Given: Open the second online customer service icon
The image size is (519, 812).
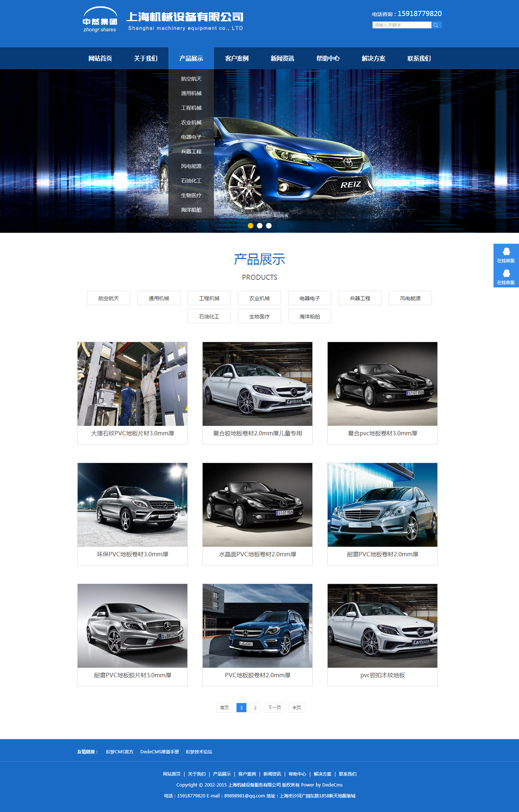Looking at the screenshot, I should (x=506, y=276).
